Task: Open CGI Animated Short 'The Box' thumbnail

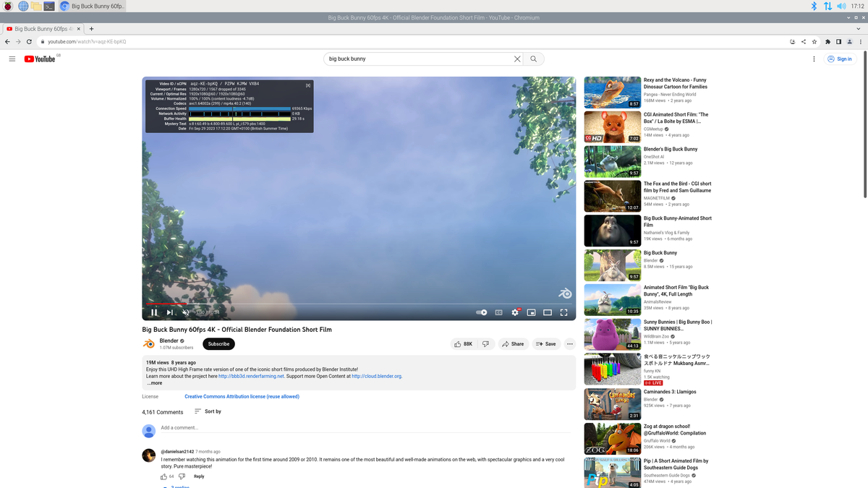Action: click(612, 127)
